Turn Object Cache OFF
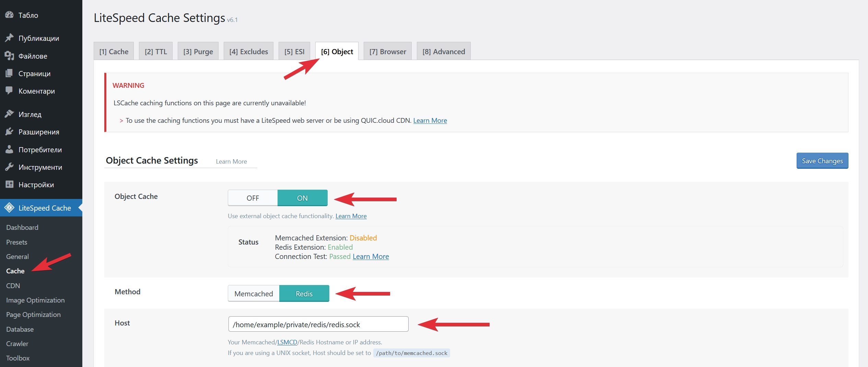 253,198
